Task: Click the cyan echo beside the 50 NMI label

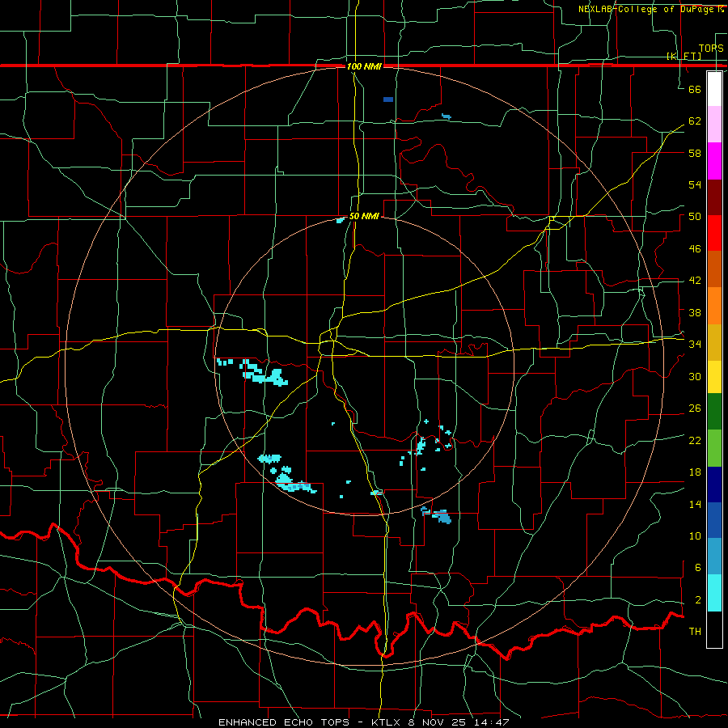Action: (341, 220)
